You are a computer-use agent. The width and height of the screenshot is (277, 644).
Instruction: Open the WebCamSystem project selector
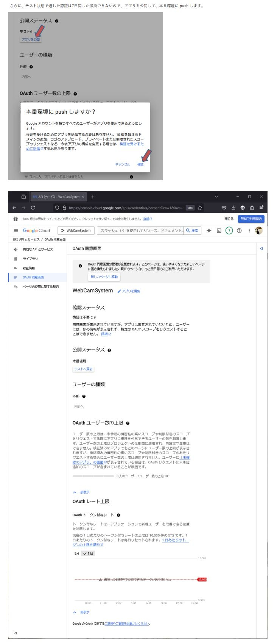[76, 231]
